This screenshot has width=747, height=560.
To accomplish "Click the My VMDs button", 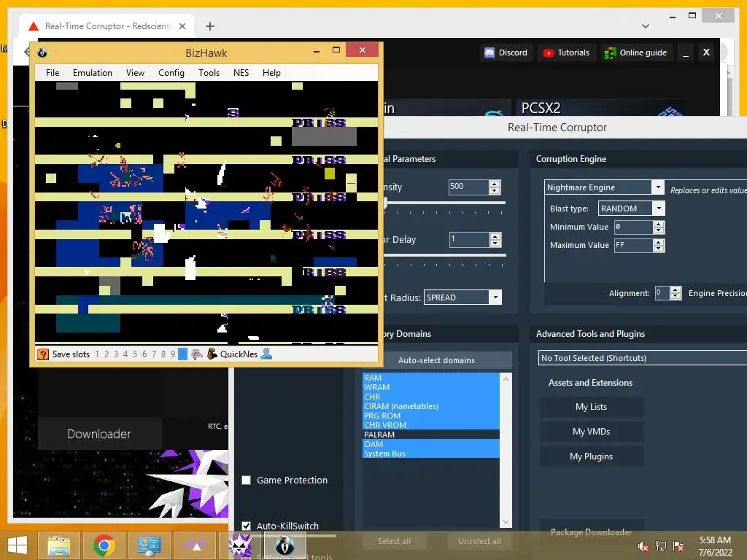I will 591,432.
